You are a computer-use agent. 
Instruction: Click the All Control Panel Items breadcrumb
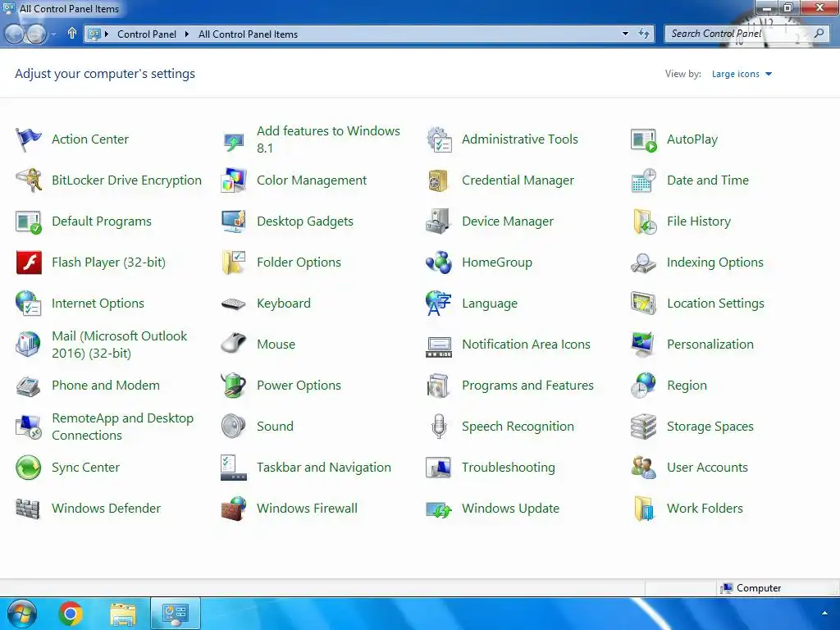[248, 34]
